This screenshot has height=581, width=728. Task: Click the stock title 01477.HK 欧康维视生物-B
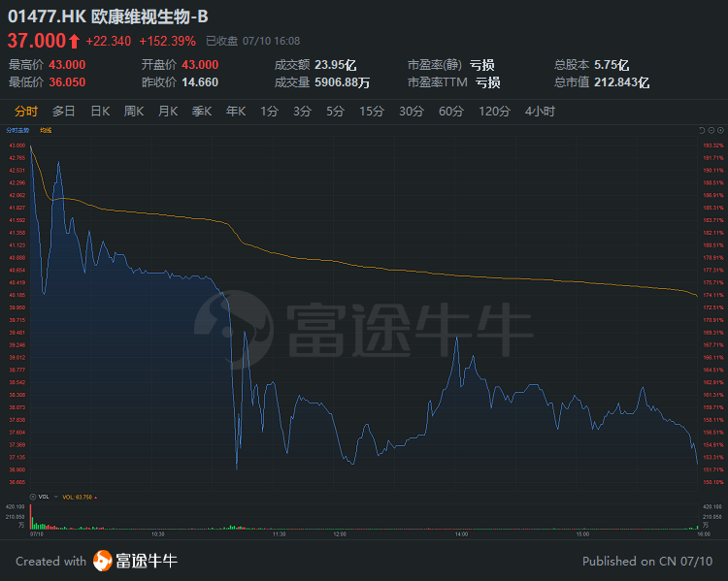108,16
